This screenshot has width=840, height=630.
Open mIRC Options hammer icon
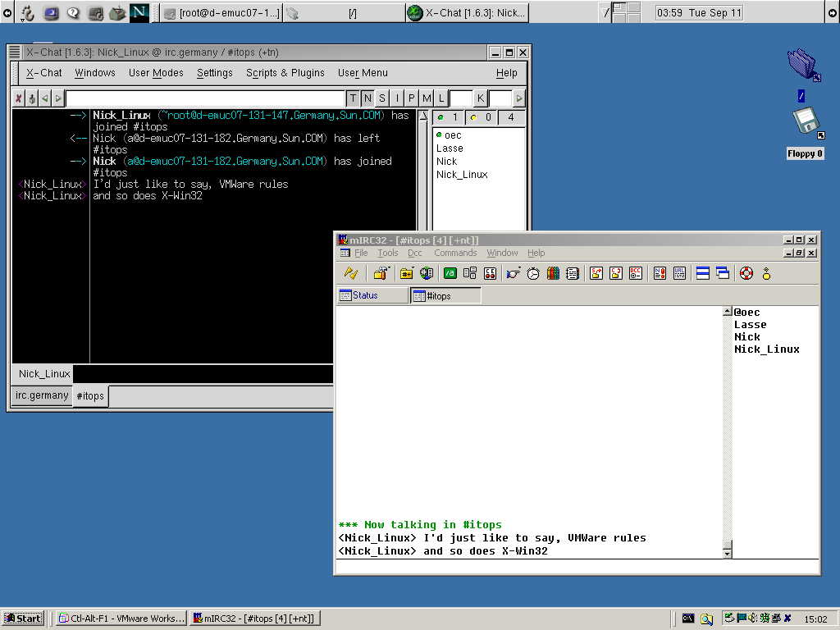[x=381, y=273]
